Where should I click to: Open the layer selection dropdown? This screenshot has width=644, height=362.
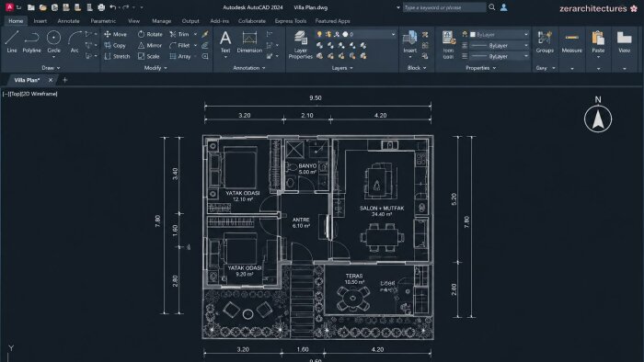click(x=393, y=34)
